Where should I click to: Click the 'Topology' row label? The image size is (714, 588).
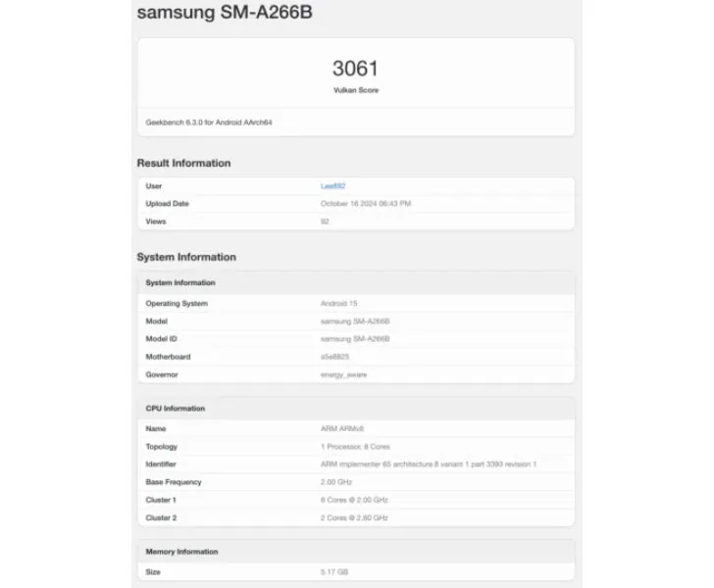click(x=161, y=447)
